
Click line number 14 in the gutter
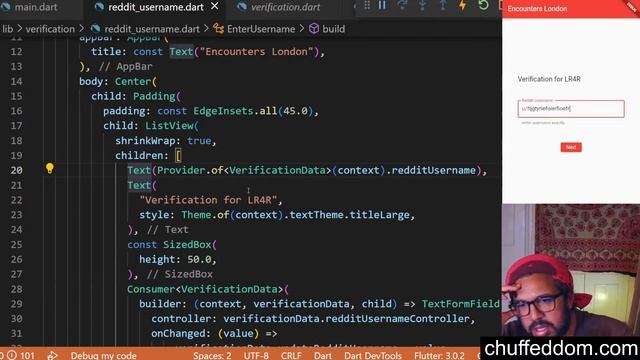click(16, 81)
